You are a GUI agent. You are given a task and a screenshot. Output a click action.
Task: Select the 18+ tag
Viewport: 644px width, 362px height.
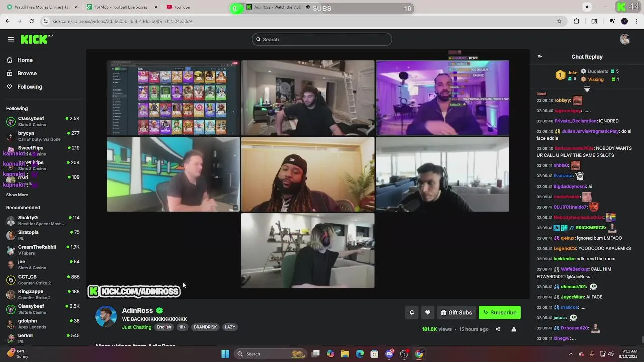point(182,327)
